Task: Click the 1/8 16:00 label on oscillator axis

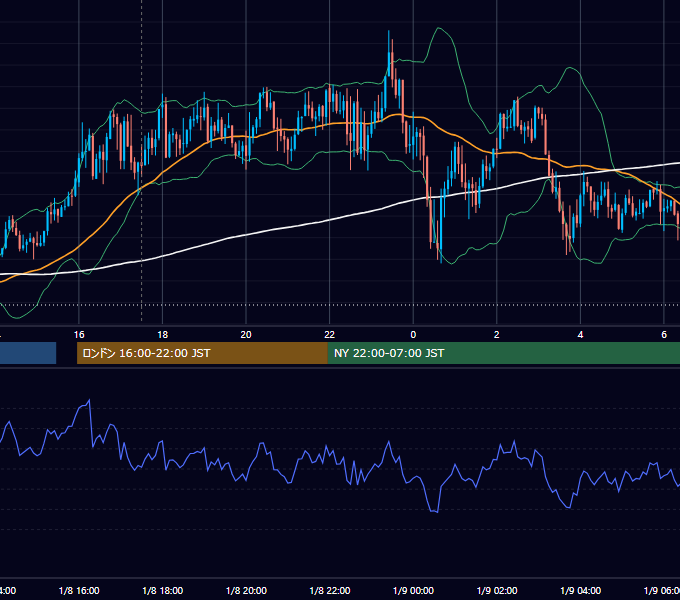Action: click(x=79, y=591)
